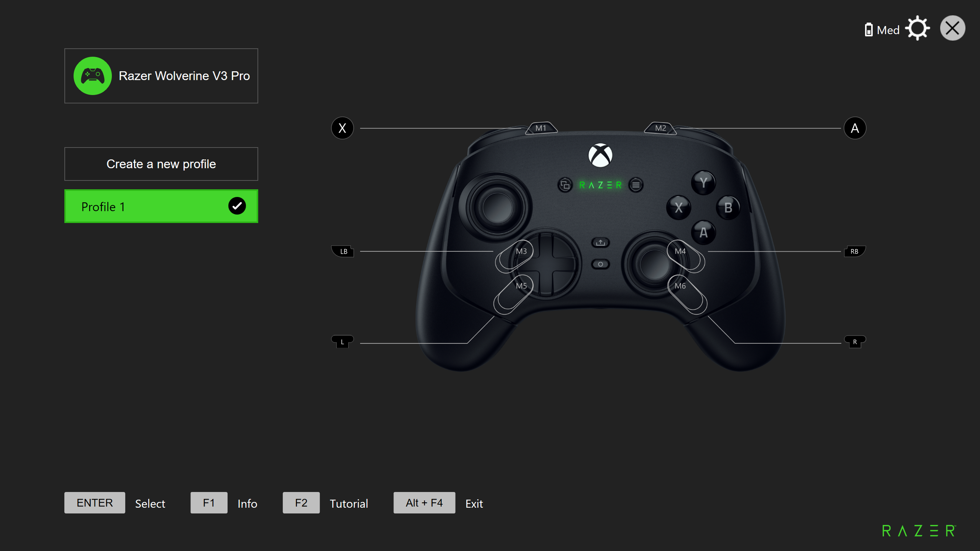This screenshot has height=551, width=980.
Task: Click the battery level Med indicator
Action: tap(882, 30)
